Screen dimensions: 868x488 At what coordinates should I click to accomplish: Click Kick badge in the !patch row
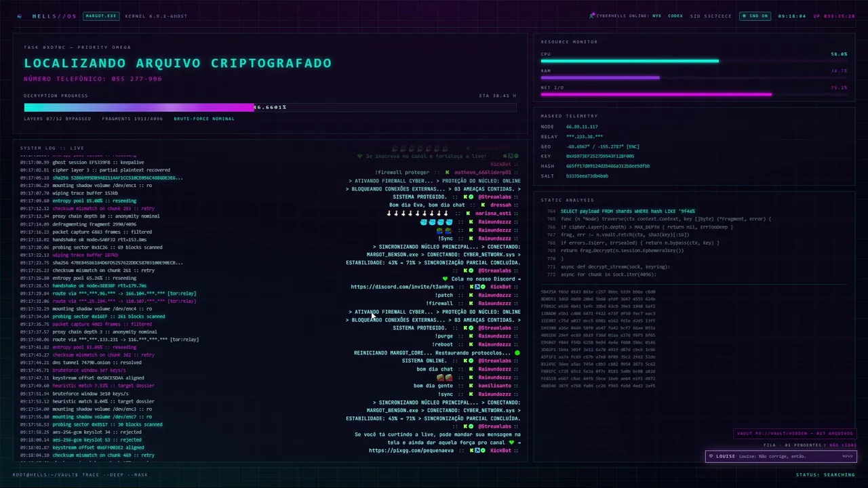[471, 296]
